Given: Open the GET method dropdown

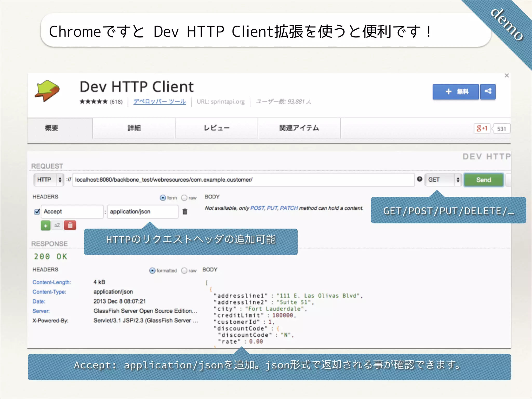Looking at the screenshot, I should 443,180.
